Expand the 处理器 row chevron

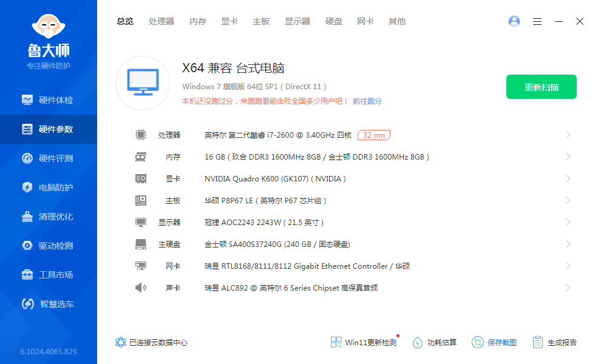coord(568,135)
